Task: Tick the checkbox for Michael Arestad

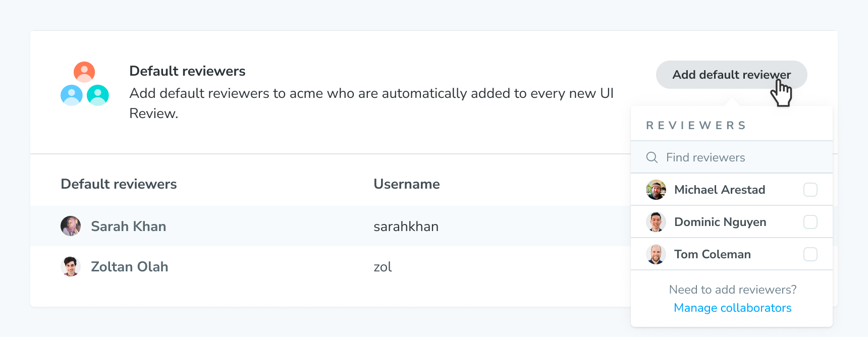Action: click(x=810, y=190)
